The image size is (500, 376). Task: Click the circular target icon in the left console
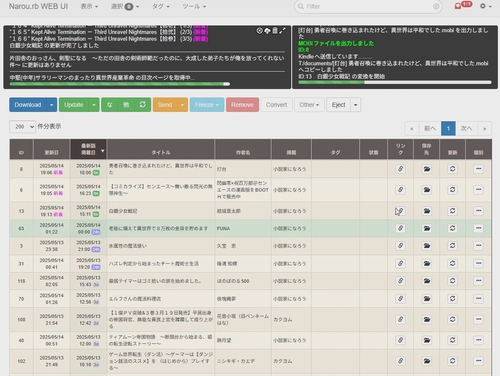(x=259, y=31)
